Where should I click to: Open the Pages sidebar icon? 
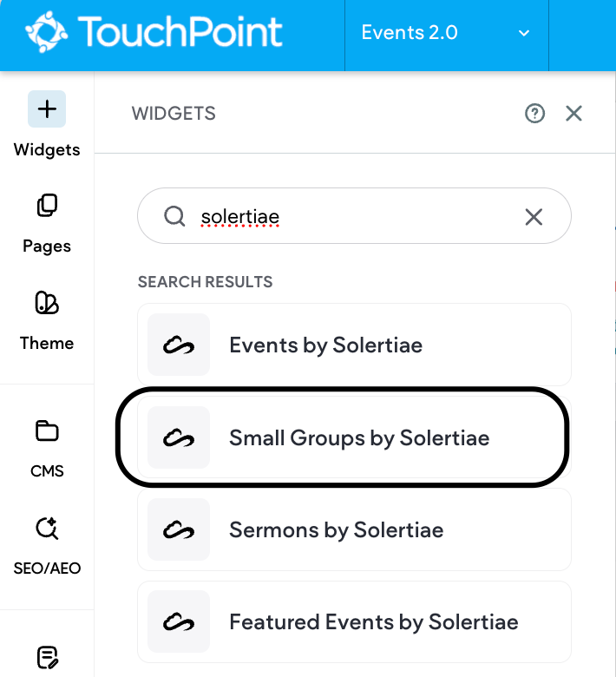[47, 207]
